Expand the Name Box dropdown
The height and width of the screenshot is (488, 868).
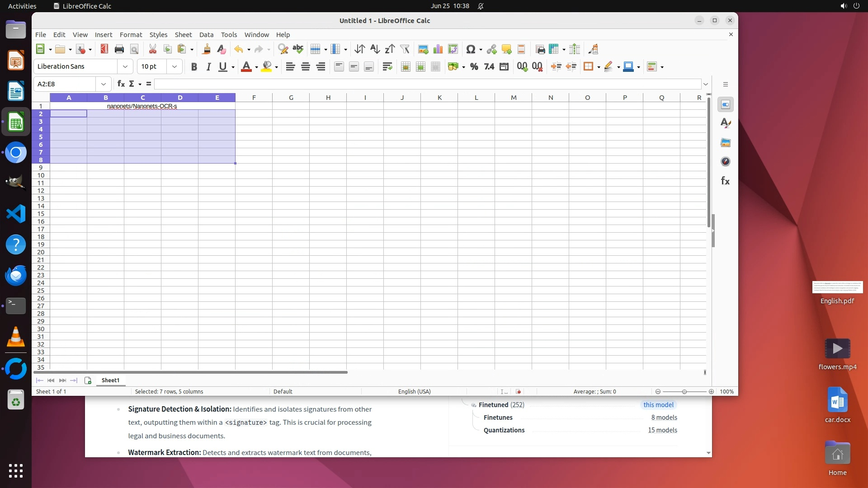click(x=104, y=84)
